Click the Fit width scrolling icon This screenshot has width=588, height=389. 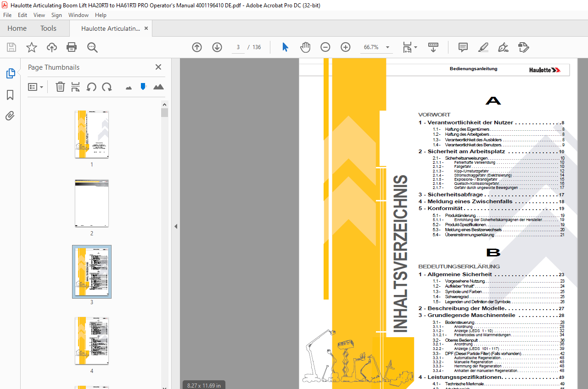coord(407,47)
